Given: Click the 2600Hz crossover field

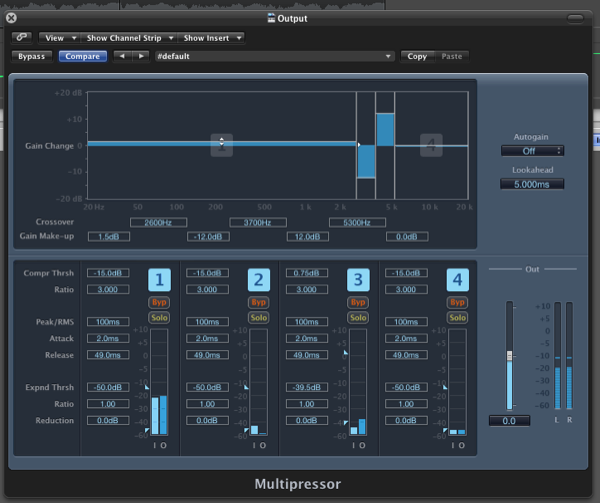Looking at the screenshot, I should point(158,222).
